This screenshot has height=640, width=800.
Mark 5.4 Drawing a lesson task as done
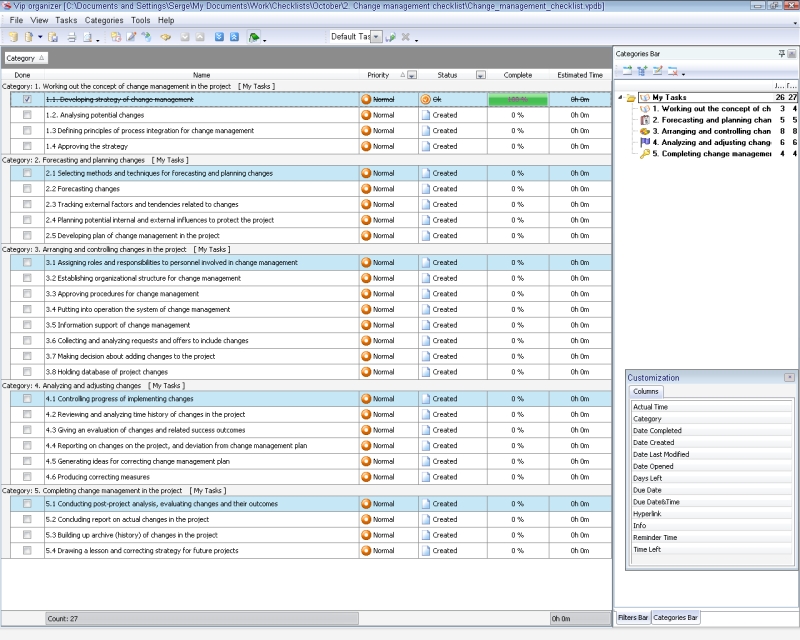coord(27,551)
